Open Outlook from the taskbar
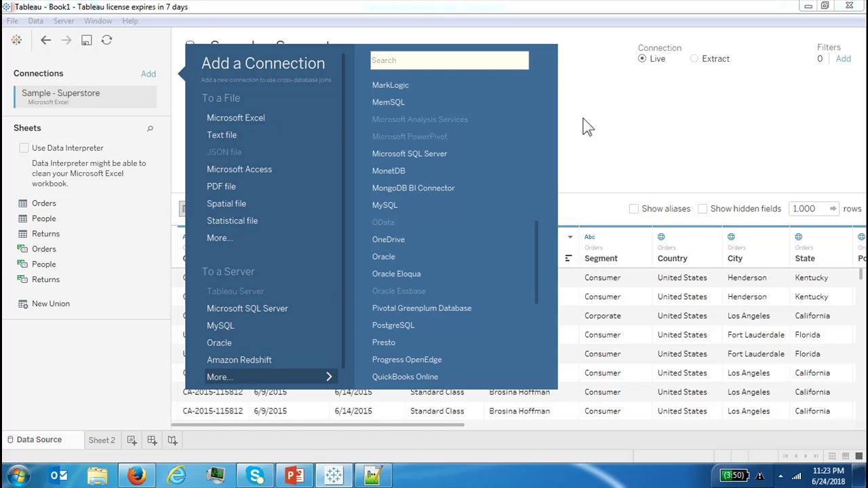The height and width of the screenshot is (488, 868). click(58, 476)
